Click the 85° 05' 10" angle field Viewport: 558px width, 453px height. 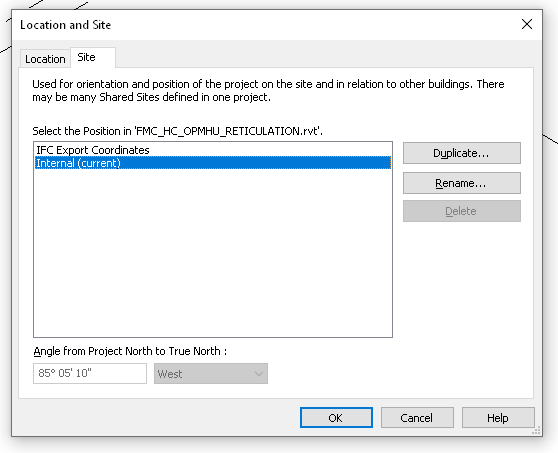tap(90, 373)
